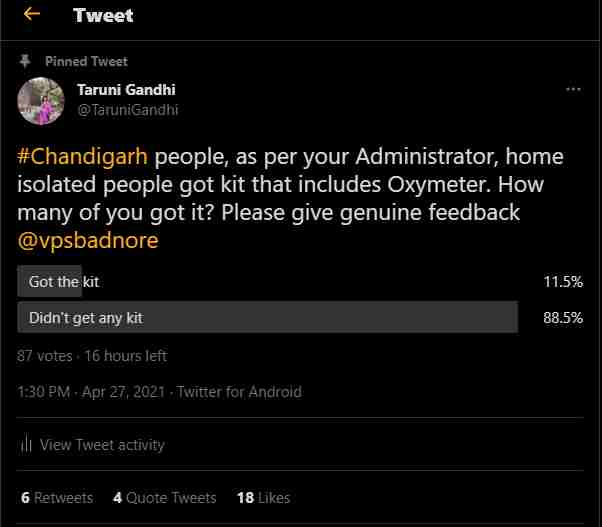The height and width of the screenshot is (527, 602).
Task: Click the Taruni Gandhi display name
Action: pyautogui.click(x=126, y=90)
